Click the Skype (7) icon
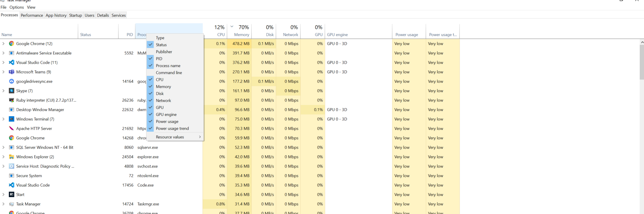Screen dimensions: 644x214 [x=11, y=91]
